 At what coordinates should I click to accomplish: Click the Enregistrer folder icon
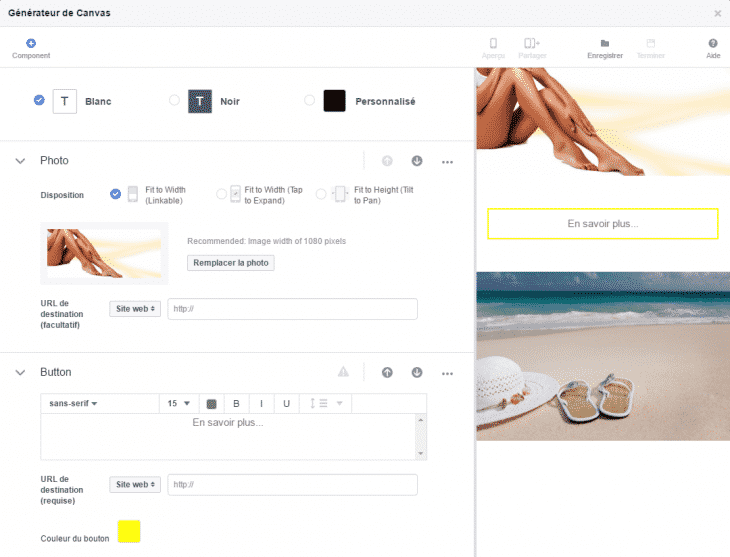[x=605, y=43]
